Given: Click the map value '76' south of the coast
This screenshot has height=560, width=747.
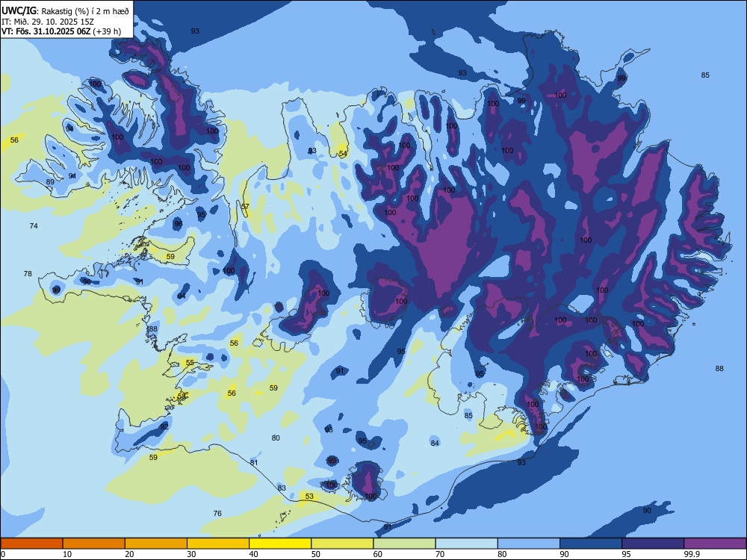Looking at the screenshot, I should click(x=217, y=513).
